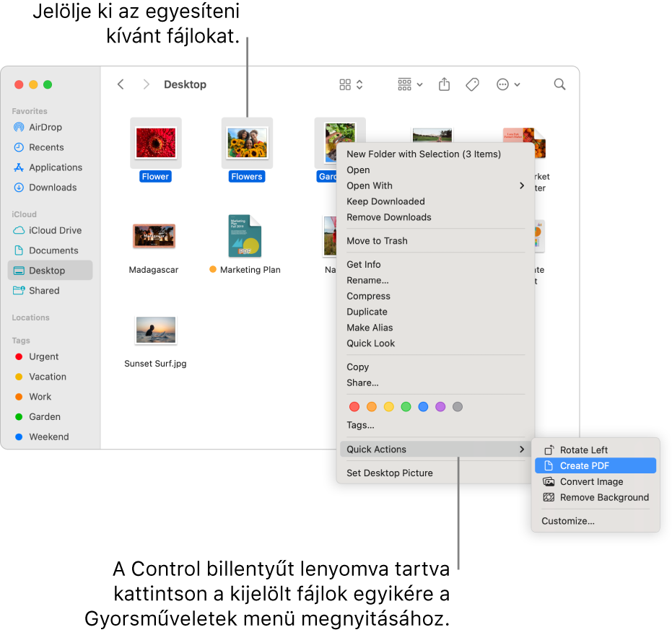Open Documents in the sidebar

click(46, 250)
